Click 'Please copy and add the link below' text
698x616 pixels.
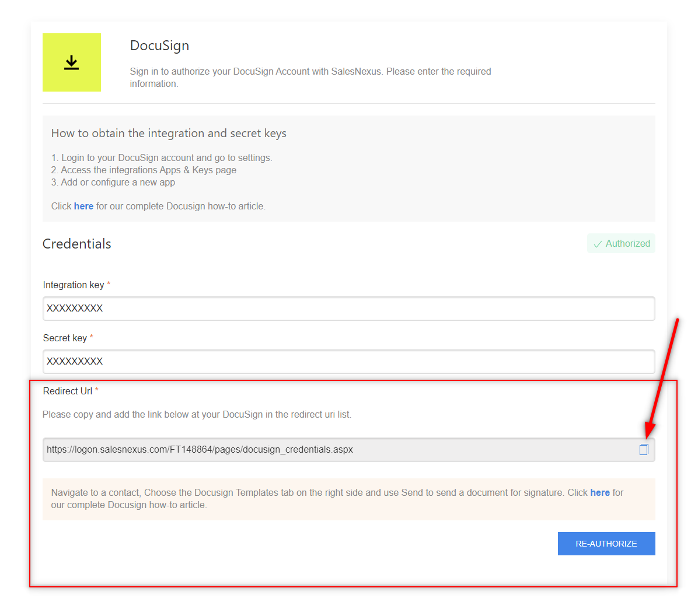197,414
